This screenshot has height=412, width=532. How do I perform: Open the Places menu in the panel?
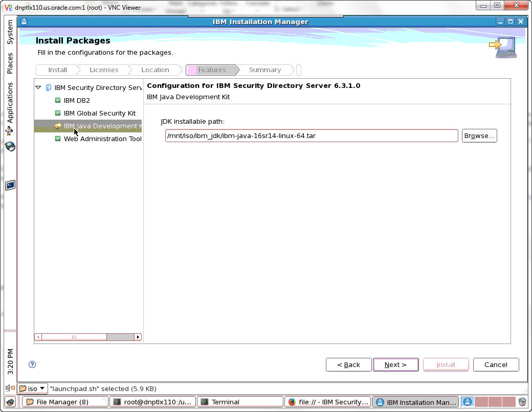[10, 63]
